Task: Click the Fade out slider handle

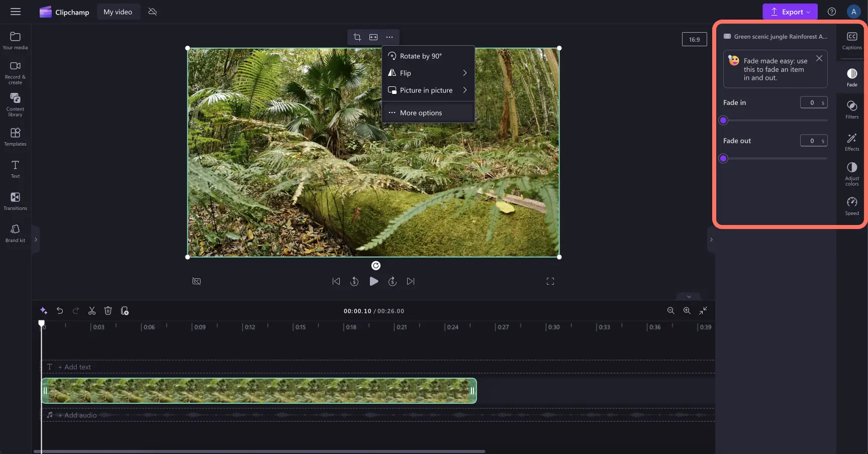Action: point(723,158)
